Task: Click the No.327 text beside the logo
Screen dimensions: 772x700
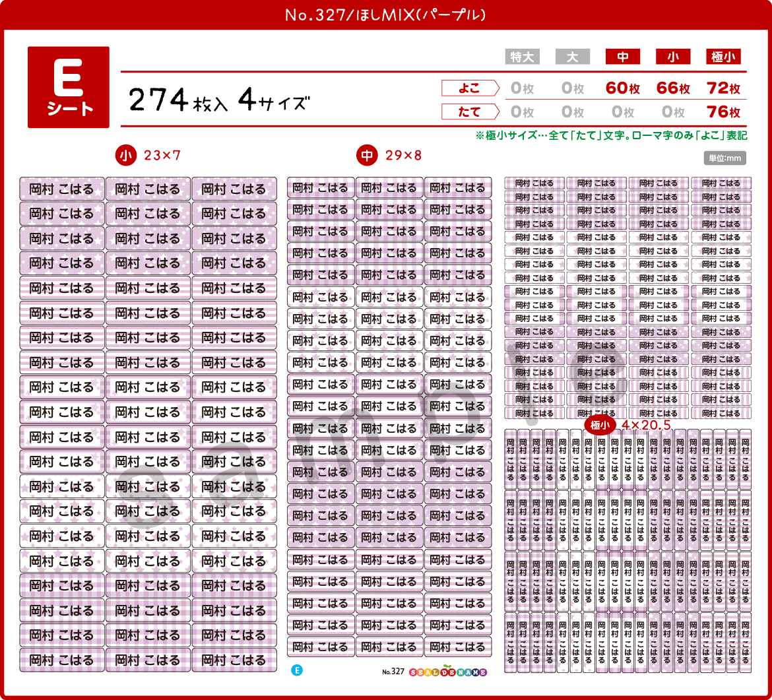Action: pyautogui.click(x=393, y=672)
